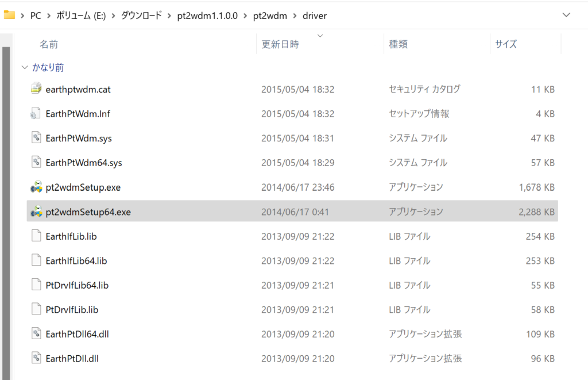This screenshot has height=380, width=588.
Task: Sort files by 名前 column header
Action: point(49,44)
